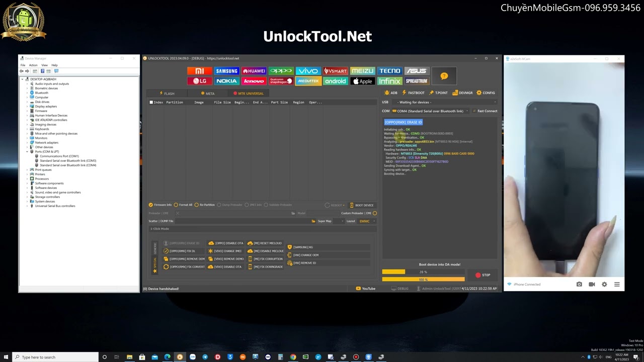
Task: Open the FASTBOOT tool
Action: point(413,93)
